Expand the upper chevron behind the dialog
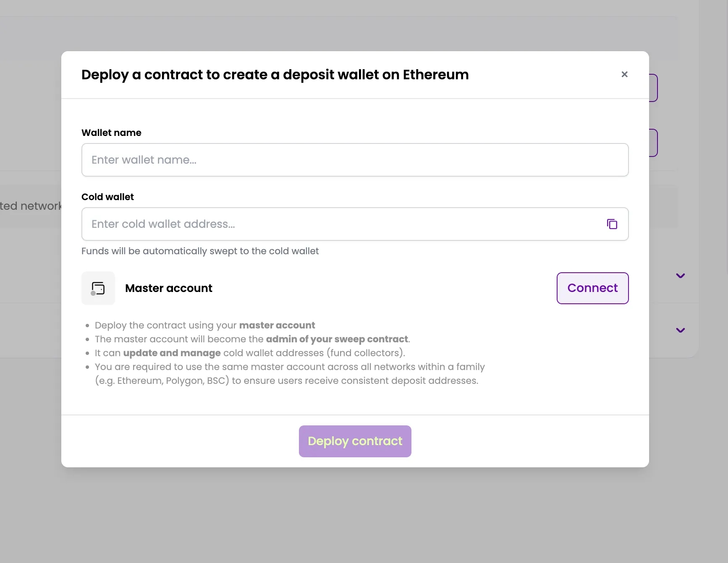 pyautogui.click(x=680, y=276)
